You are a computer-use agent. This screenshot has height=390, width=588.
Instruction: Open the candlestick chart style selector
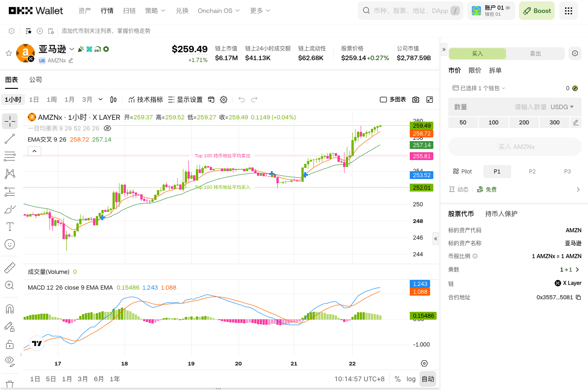(113, 99)
